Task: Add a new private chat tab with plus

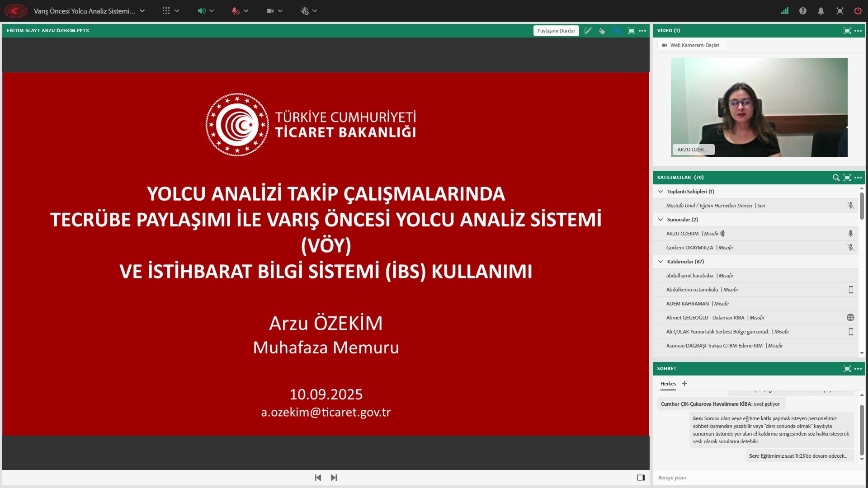Action: click(684, 384)
